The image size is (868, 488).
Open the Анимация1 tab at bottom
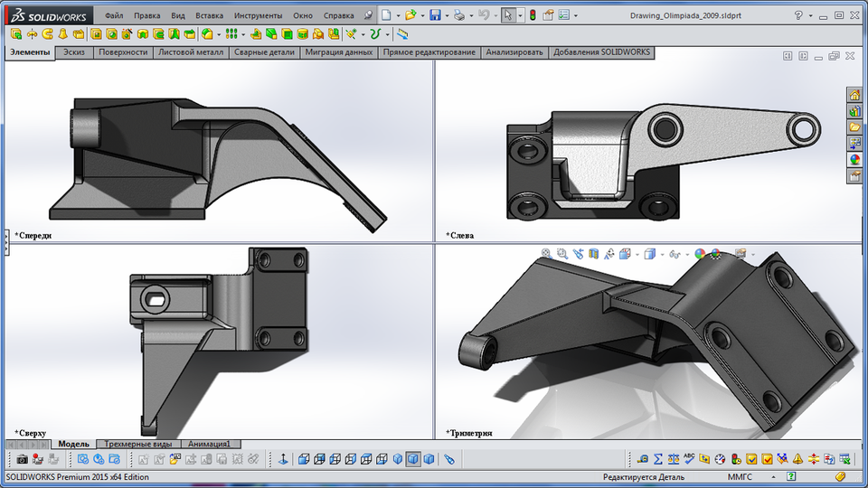point(211,444)
